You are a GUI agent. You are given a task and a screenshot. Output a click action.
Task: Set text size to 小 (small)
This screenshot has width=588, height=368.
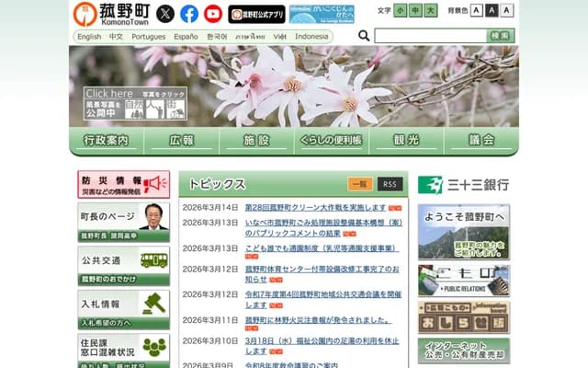(x=401, y=10)
